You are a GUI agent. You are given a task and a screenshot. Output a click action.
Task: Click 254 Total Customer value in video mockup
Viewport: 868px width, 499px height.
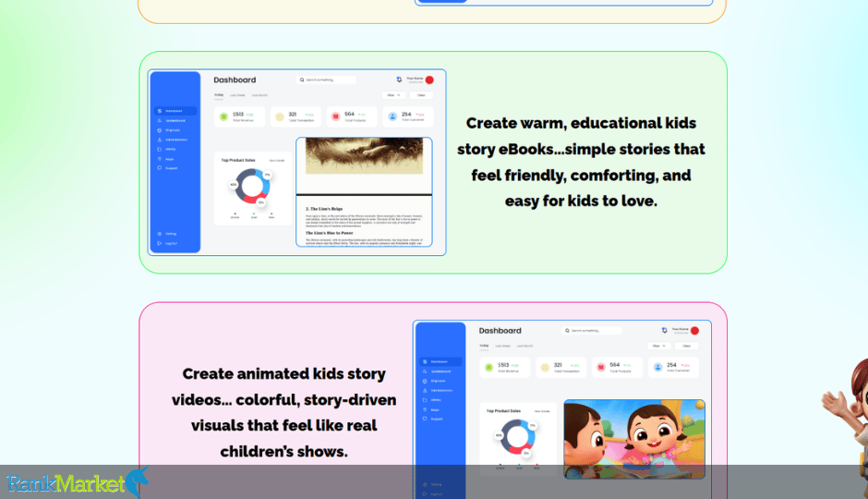tap(671, 366)
